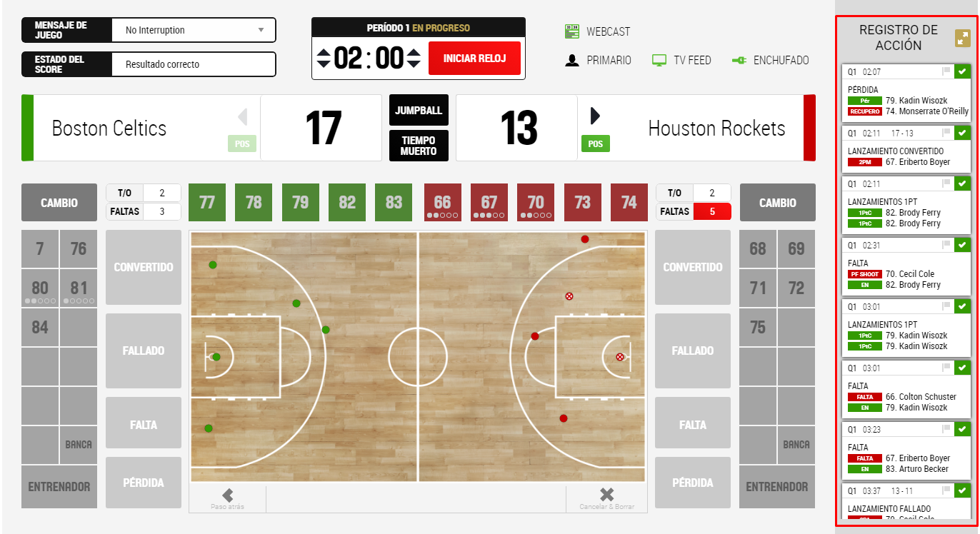
Task: Increase clock seconds with up arrow
Action: 414,52
